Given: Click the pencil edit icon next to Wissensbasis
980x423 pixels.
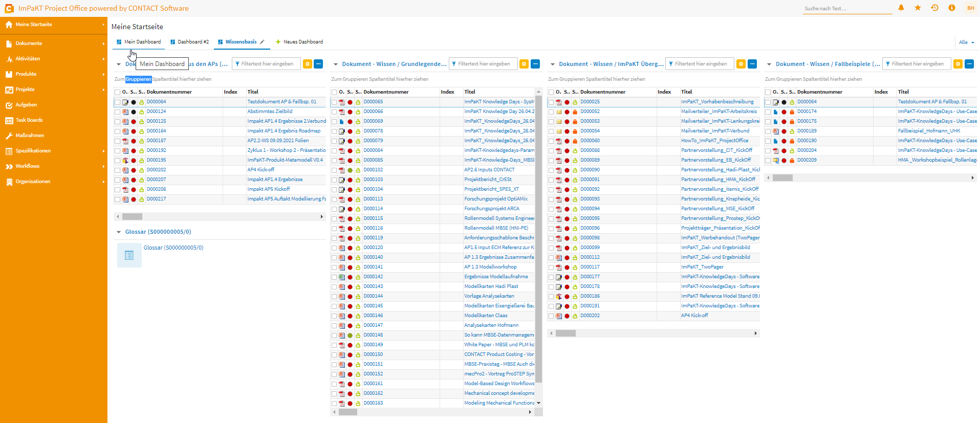Looking at the screenshot, I should pos(262,42).
